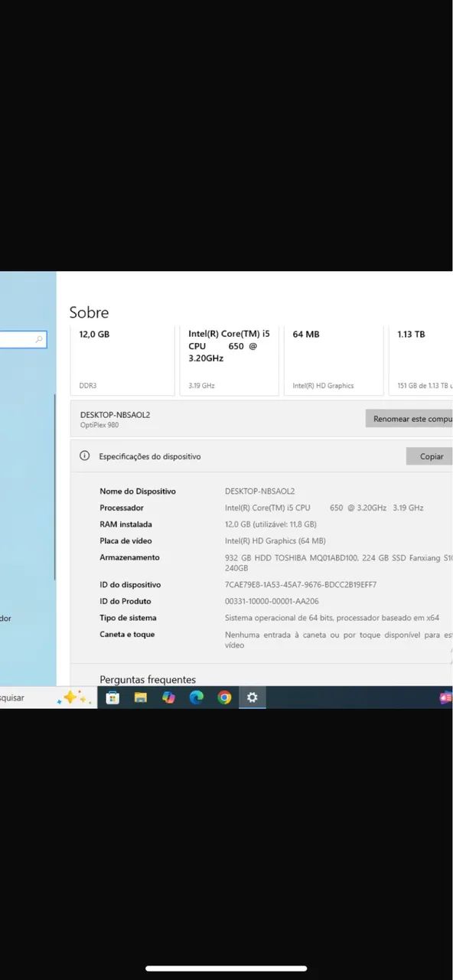Image resolution: width=453 pixels, height=980 pixels.
Task: Launch Copilot from the taskbar
Action: point(168,697)
